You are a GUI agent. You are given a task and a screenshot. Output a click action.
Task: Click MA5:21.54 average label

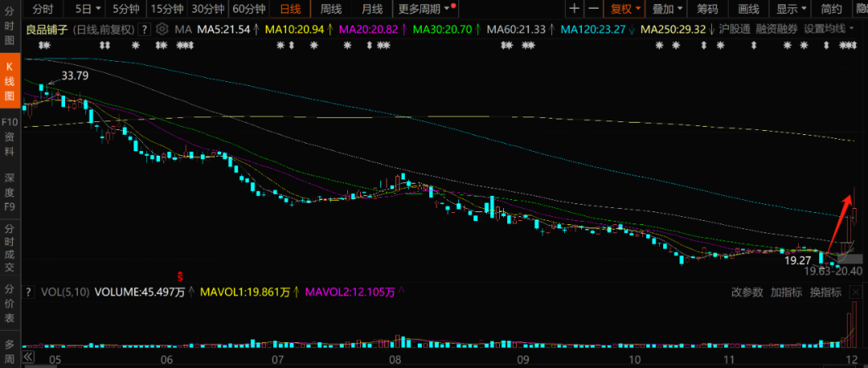(222, 30)
